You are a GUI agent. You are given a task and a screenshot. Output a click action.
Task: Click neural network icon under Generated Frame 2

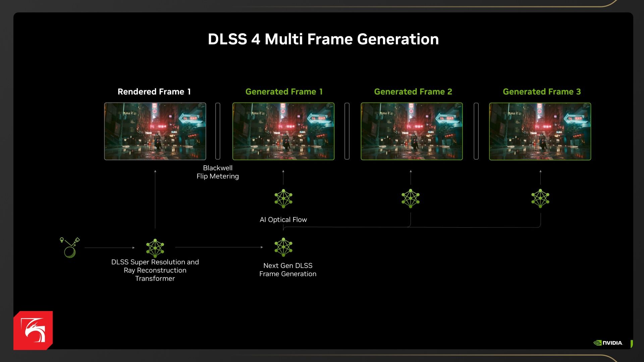411,198
